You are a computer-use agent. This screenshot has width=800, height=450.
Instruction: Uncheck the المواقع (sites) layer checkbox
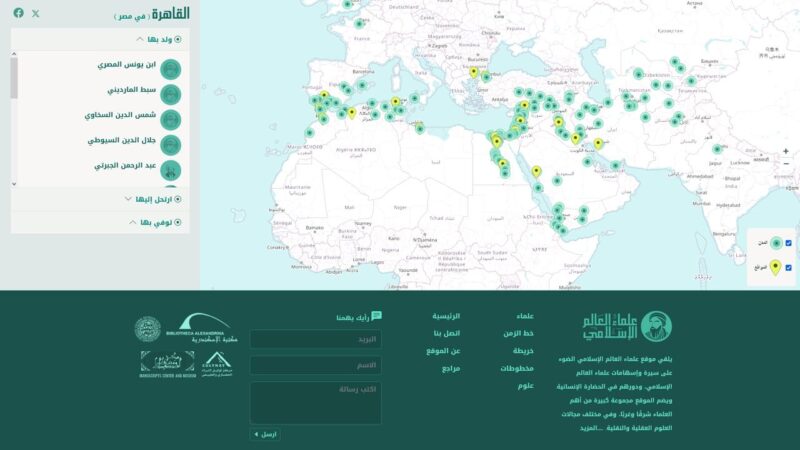click(x=788, y=267)
